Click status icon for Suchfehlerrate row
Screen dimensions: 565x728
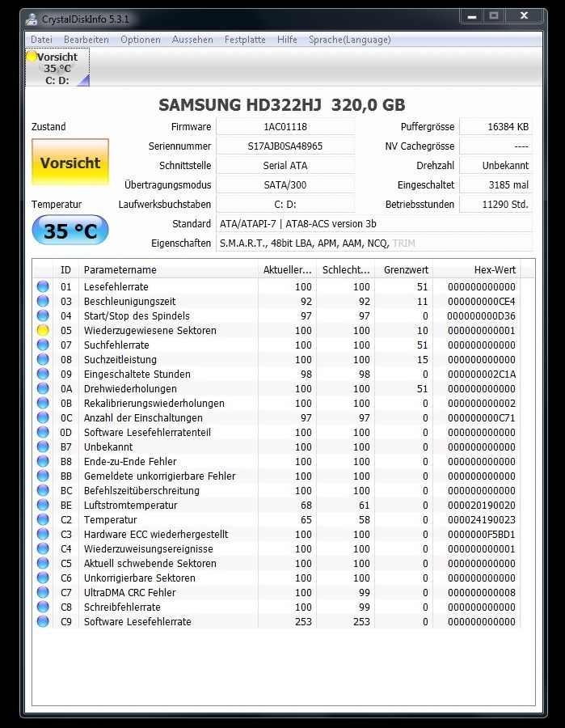[x=43, y=345]
